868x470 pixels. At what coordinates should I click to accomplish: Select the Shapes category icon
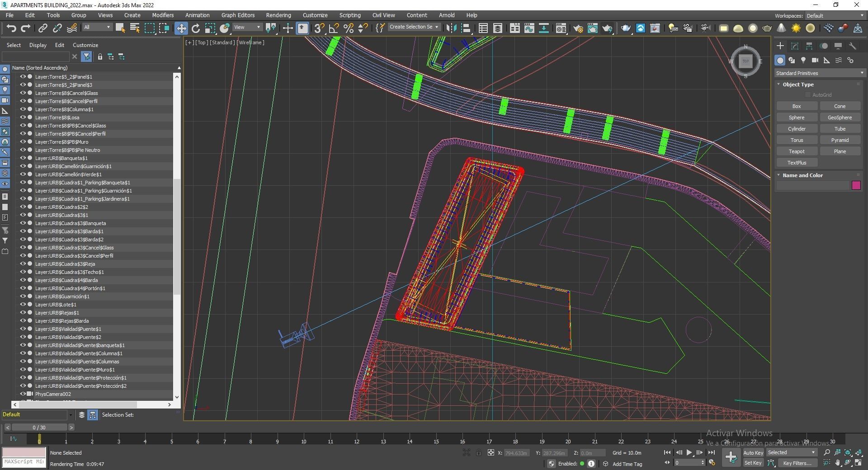pyautogui.click(x=792, y=60)
